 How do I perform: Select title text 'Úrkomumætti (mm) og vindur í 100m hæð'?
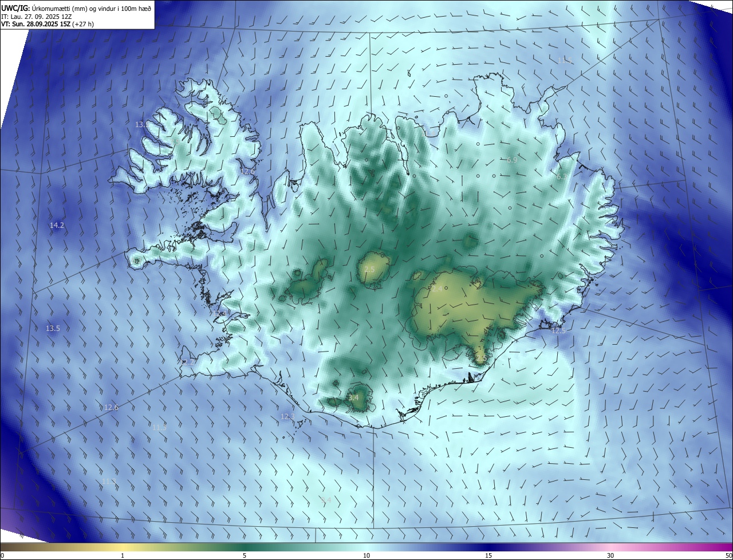(x=91, y=9)
